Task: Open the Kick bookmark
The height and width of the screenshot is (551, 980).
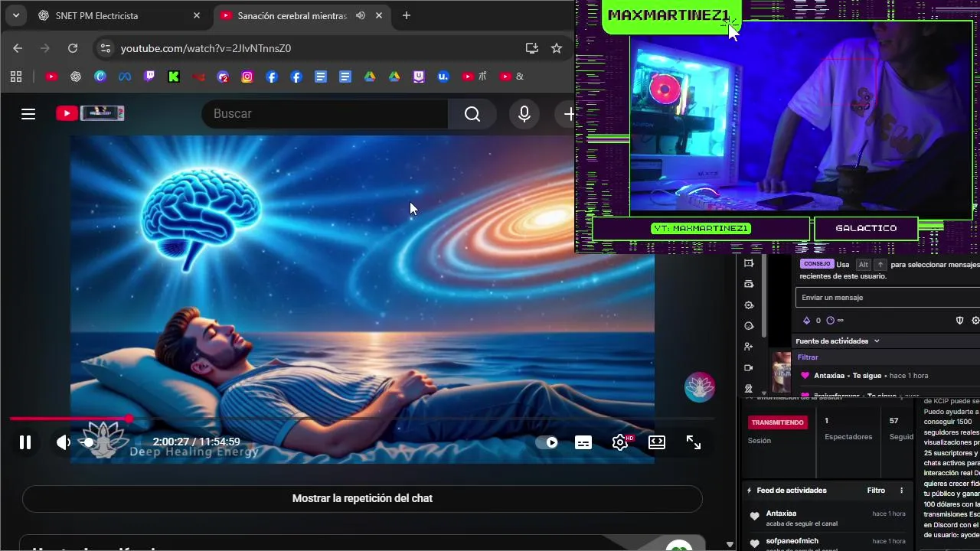Action: tap(174, 77)
